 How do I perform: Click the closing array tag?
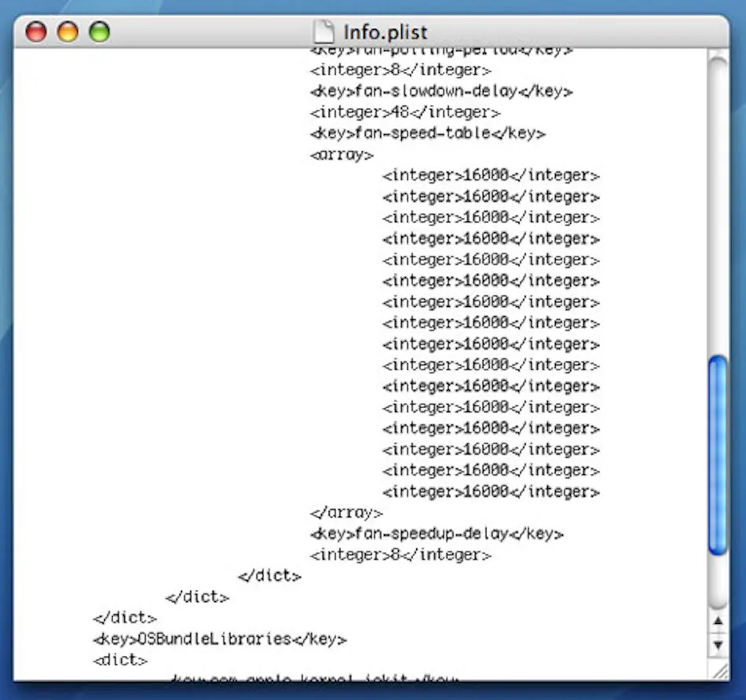tap(347, 512)
